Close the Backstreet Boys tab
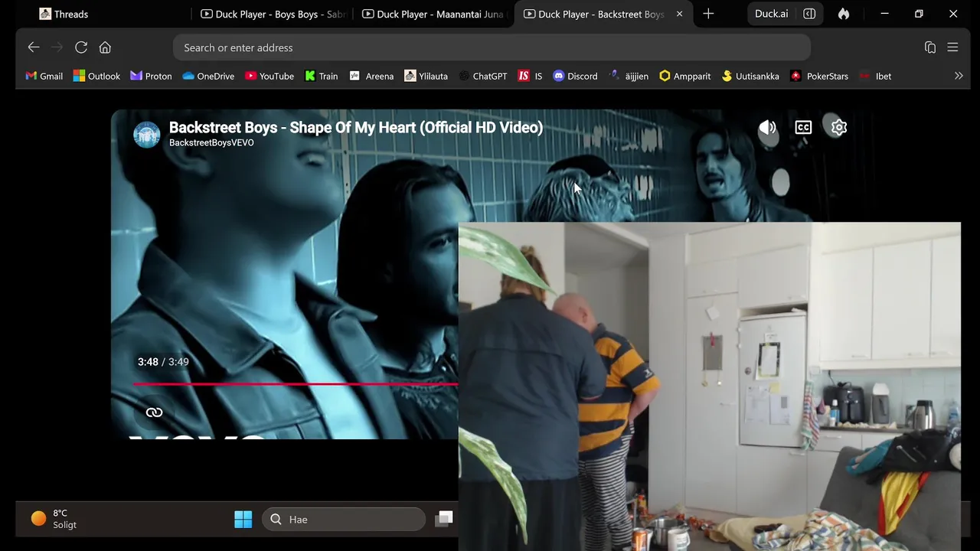Viewport: 980px width, 551px height. point(679,14)
